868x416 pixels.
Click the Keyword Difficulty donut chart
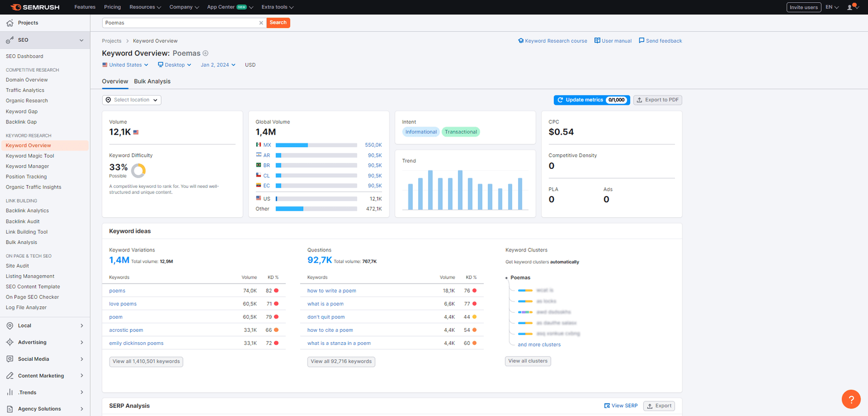[x=139, y=171]
